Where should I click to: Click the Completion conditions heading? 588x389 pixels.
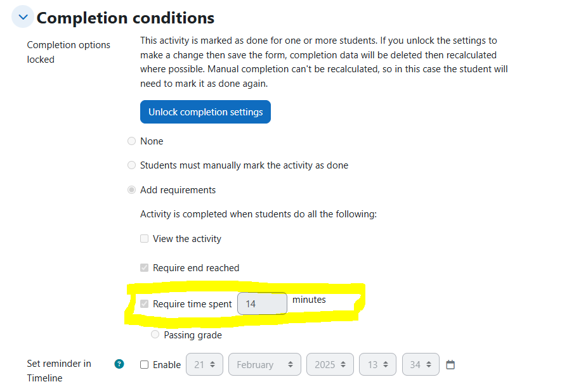tap(125, 18)
